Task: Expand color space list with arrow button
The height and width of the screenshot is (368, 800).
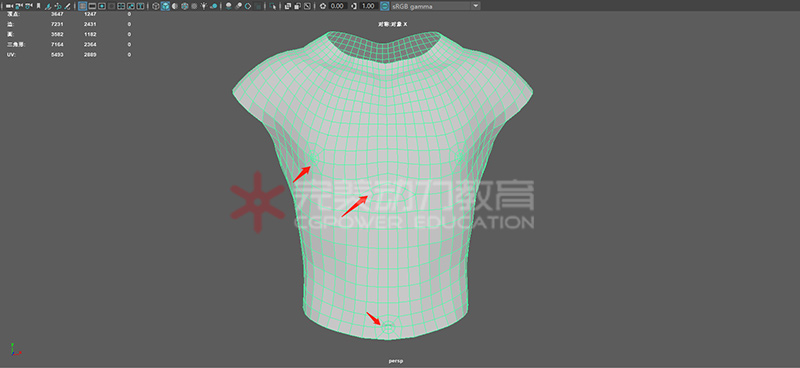Action: (476, 6)
